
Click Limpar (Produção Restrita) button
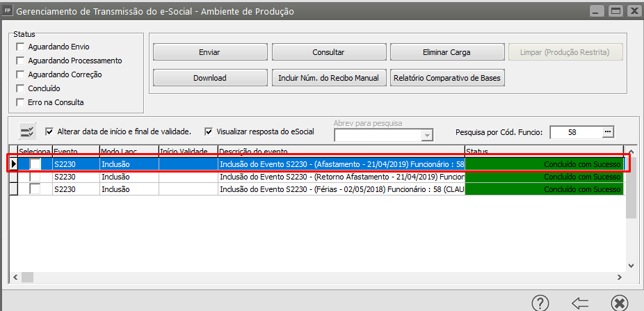tap(565, 52)
